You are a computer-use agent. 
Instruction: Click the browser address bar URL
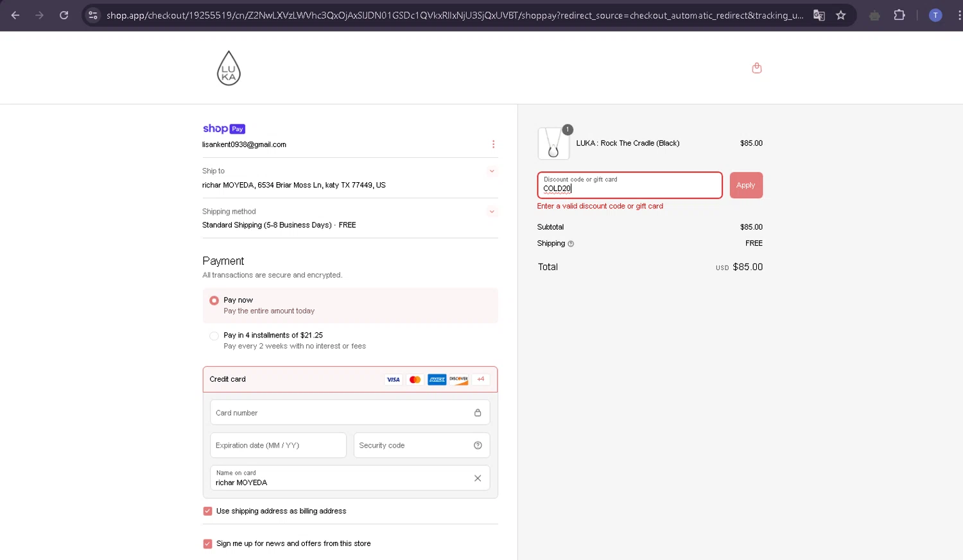tap(455, 15)
